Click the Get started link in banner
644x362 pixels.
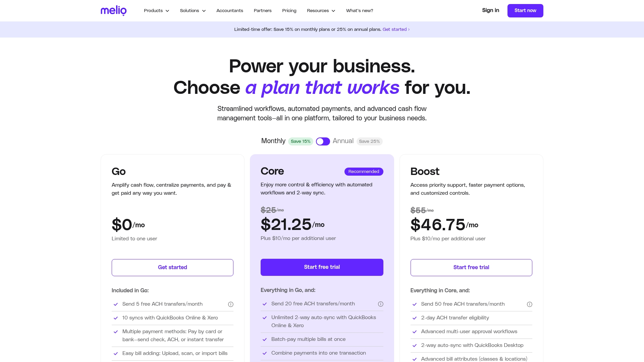pyautogui.click(x=395, y=29)
